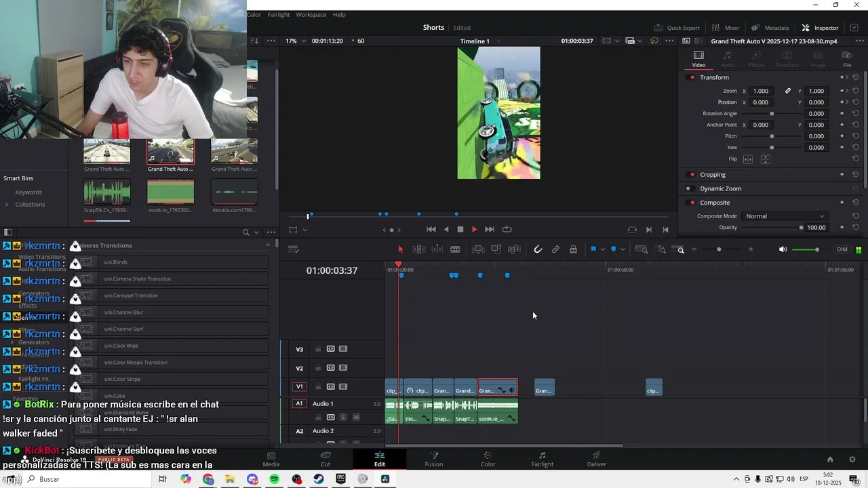868x488 pixels.
Task: Flip clip horizontally icon
Action: coord(748,159)
